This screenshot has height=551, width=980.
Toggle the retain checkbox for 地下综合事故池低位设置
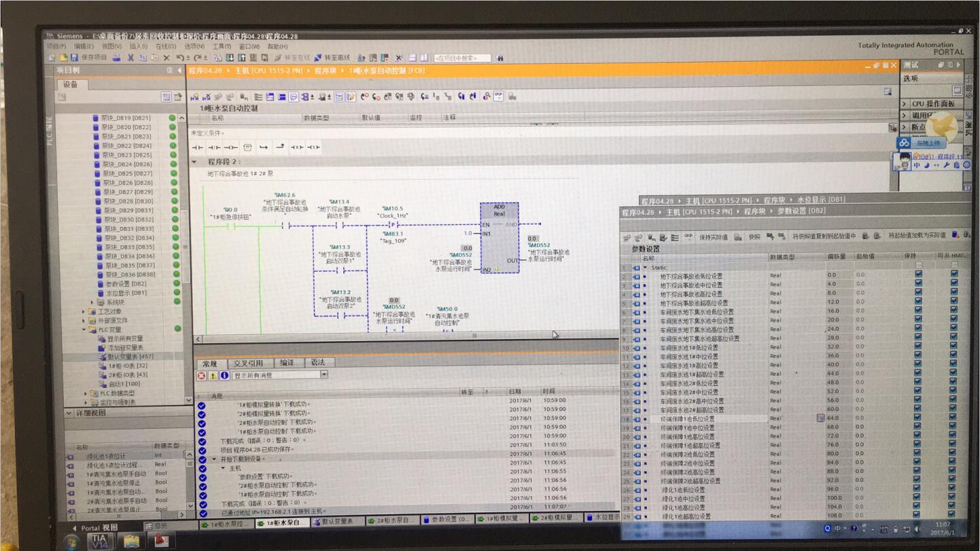point(918,275)
